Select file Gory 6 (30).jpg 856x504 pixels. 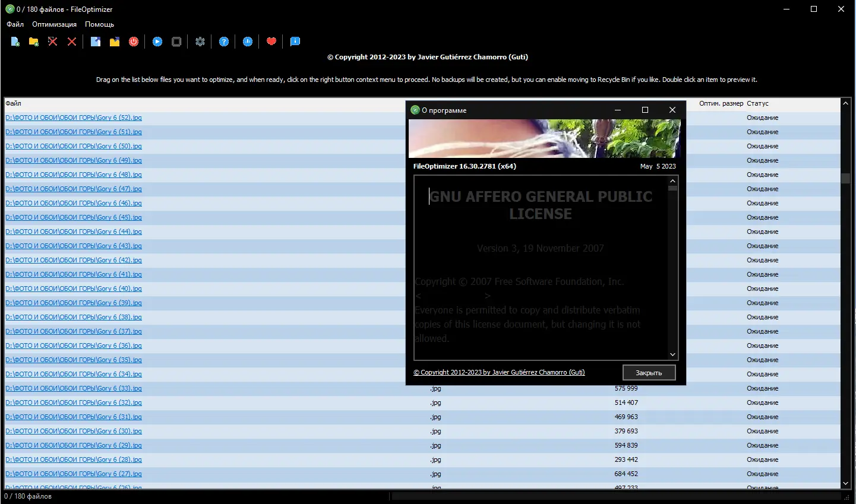click(74, 431)
